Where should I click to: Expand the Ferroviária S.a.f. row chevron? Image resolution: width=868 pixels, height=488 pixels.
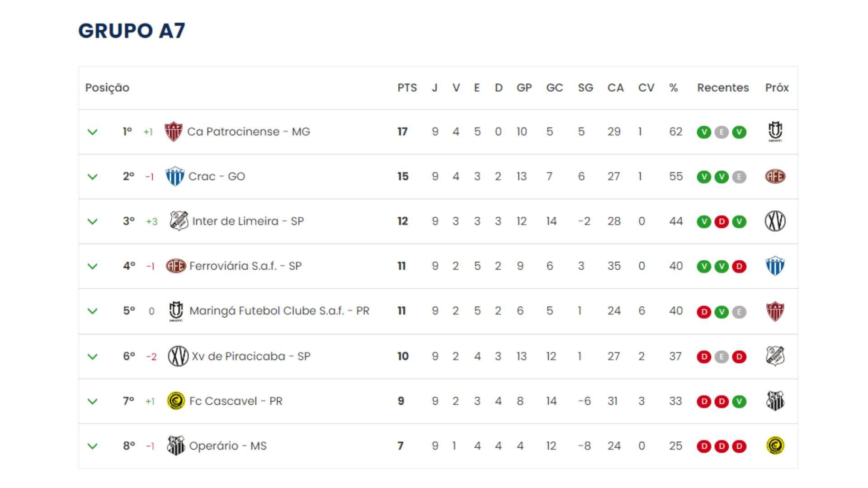click(x=92, y=266)
